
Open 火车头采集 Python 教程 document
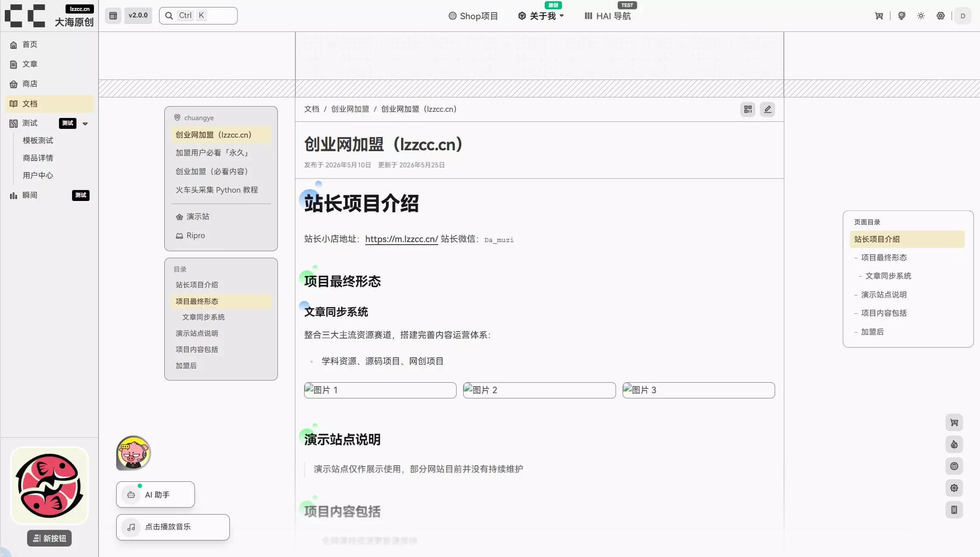coord(221,190)
